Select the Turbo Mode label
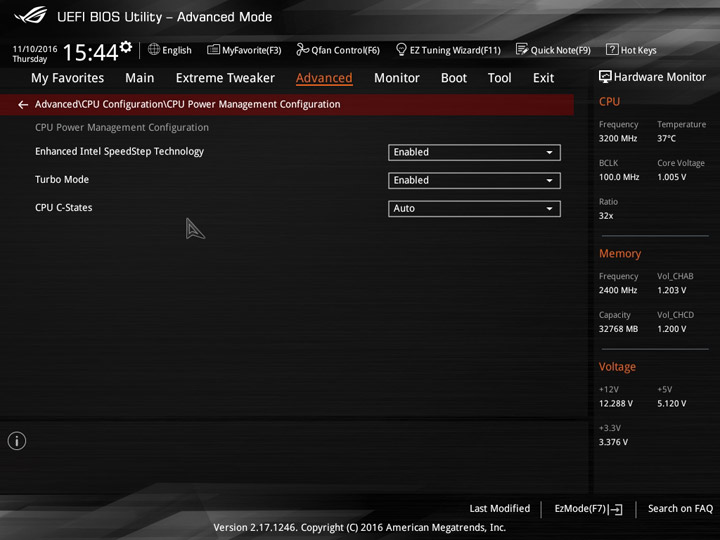 (x=62, y=180)
